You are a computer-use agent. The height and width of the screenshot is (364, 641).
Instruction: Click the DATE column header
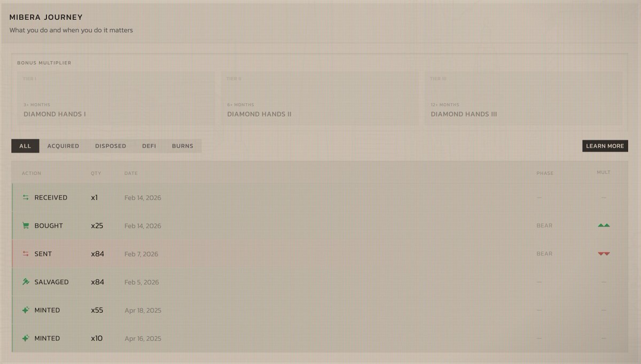[x=131, y=173]
